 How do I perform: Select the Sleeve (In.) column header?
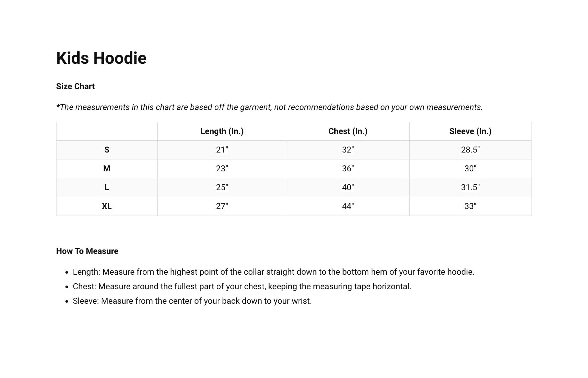coord(470,131)
